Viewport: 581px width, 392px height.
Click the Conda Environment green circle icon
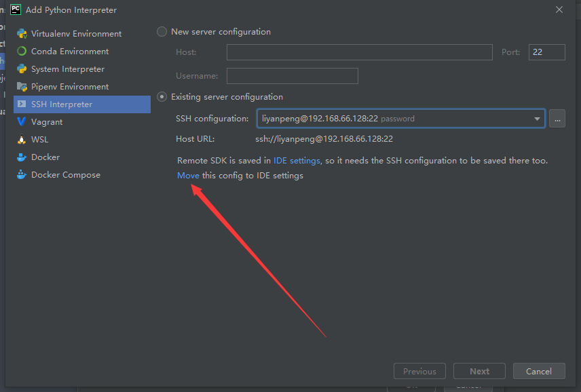coord(22,51)
